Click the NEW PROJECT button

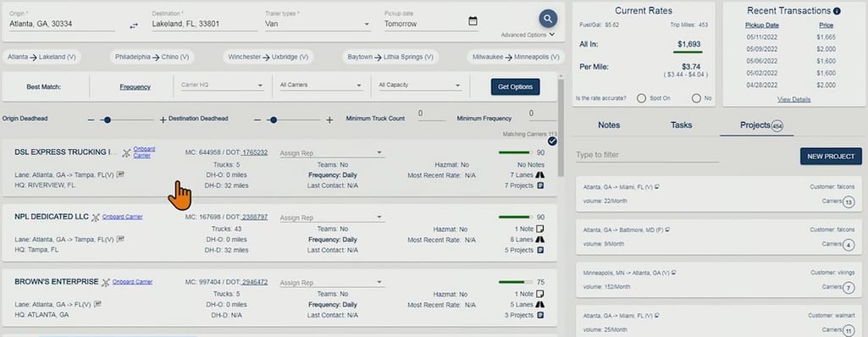831,157
